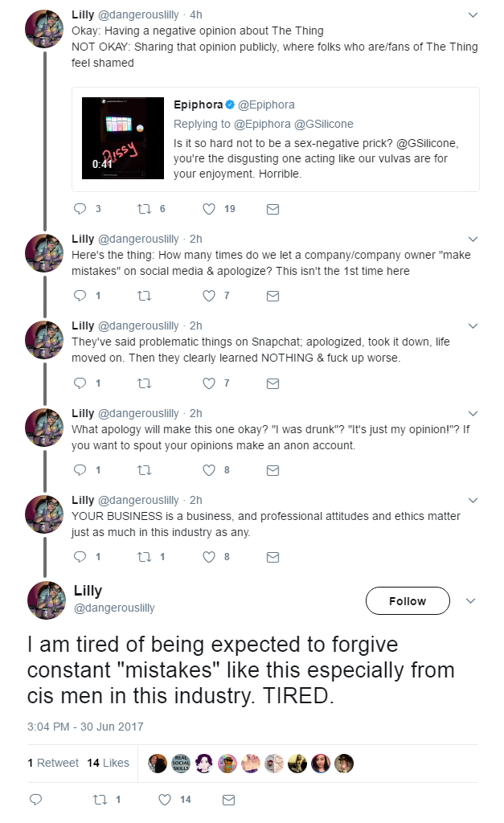Open the "Real Social Skills" liker avatar

pyautogui.click(x=181, y=763)
